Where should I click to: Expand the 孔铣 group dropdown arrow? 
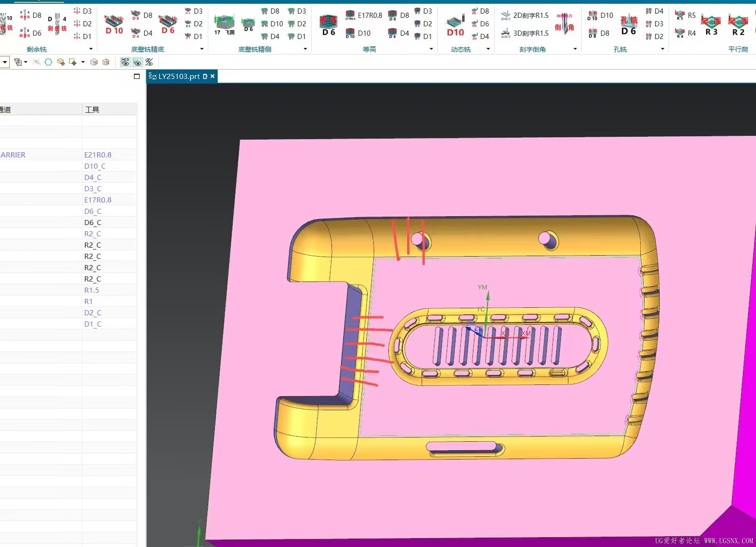point(662,49)
